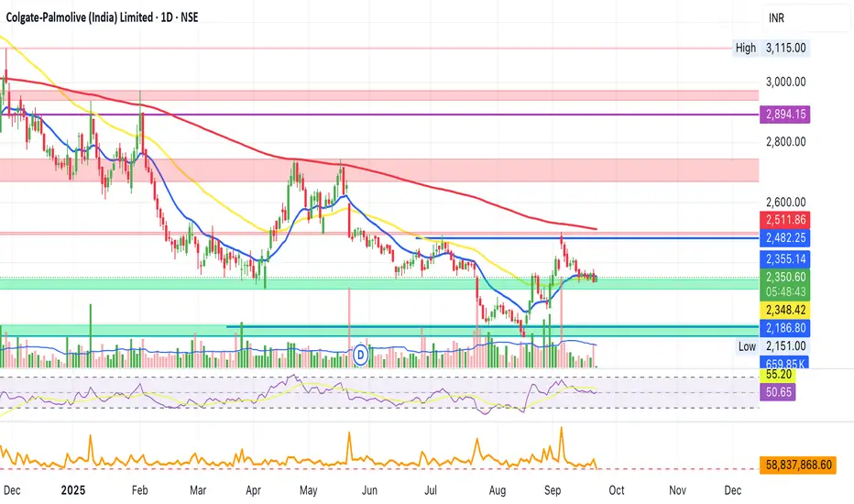The image size is (854, 504).
Task: Click the Nov label on time axis
Action: click(677, 490)
